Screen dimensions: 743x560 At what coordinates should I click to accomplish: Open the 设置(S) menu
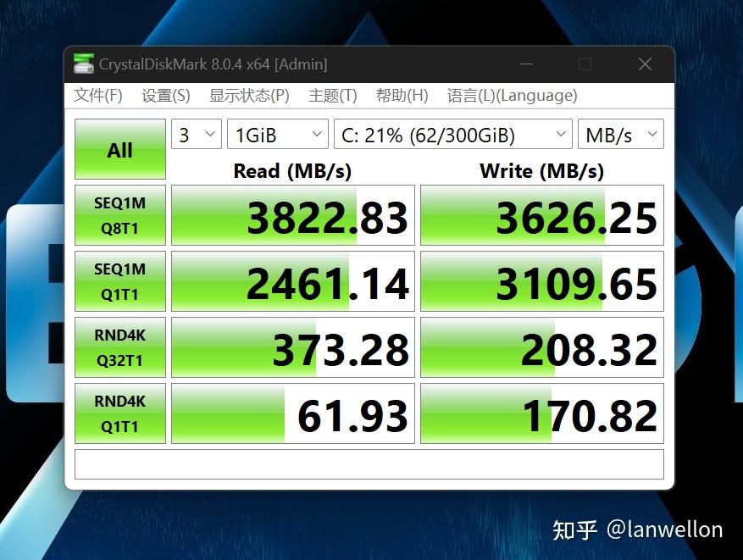(x=166, y=96)
